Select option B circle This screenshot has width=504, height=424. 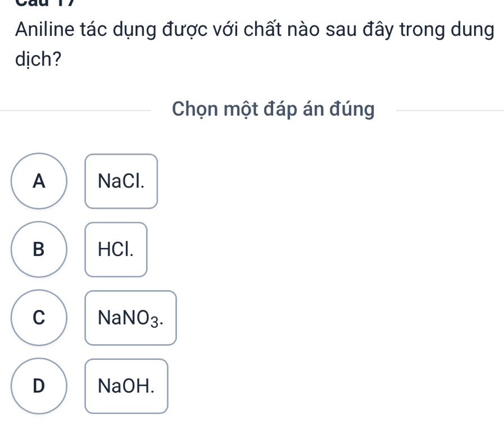pos(38,250)
